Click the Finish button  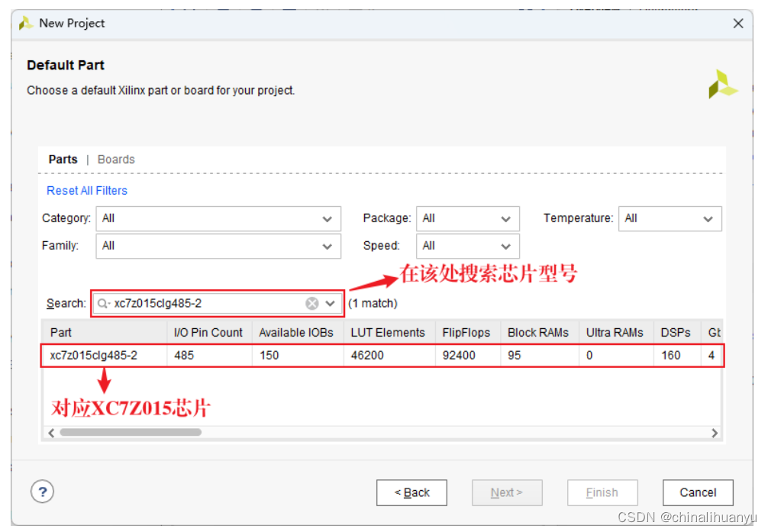click(x=602, y=492)
